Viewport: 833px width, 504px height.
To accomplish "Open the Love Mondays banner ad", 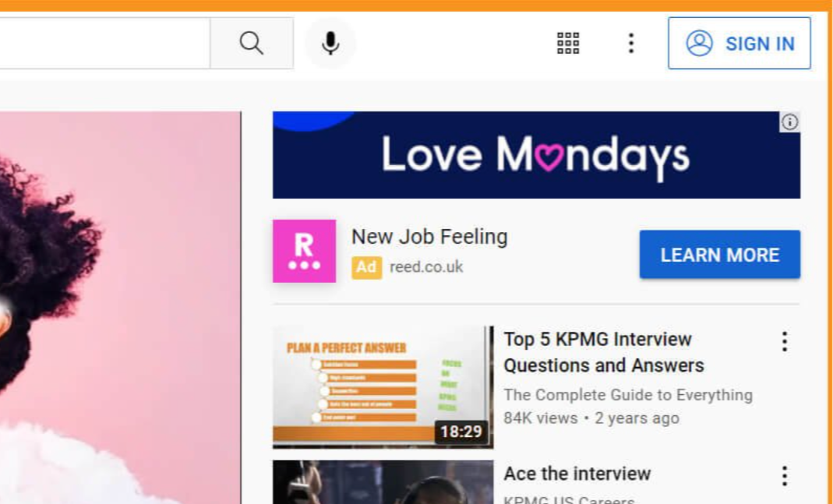I will (x=537, y=155).
